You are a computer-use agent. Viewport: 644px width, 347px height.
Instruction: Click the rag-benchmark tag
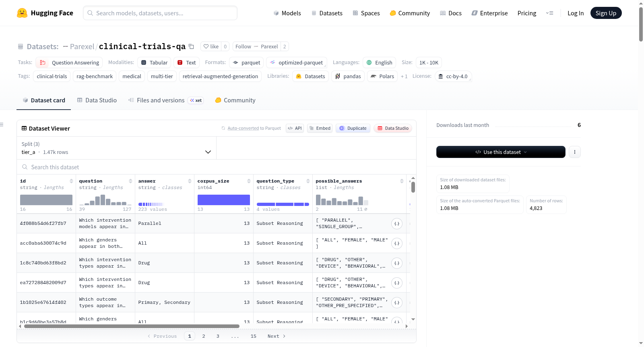click(x=95, y=76)
